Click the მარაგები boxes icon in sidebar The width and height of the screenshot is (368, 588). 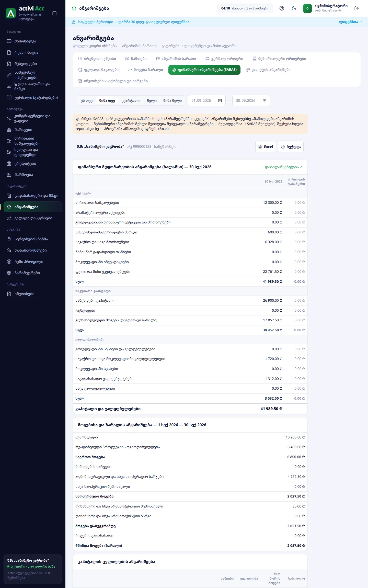coord(9,130)
